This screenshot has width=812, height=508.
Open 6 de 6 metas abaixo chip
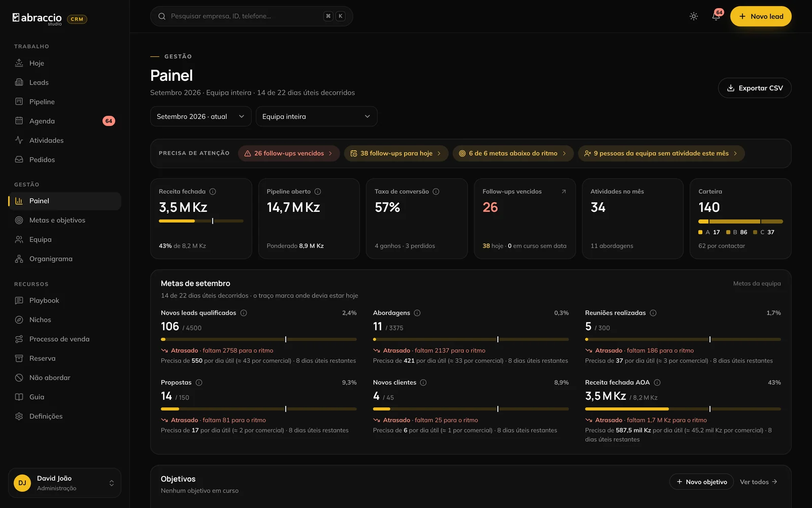point(513,153)
